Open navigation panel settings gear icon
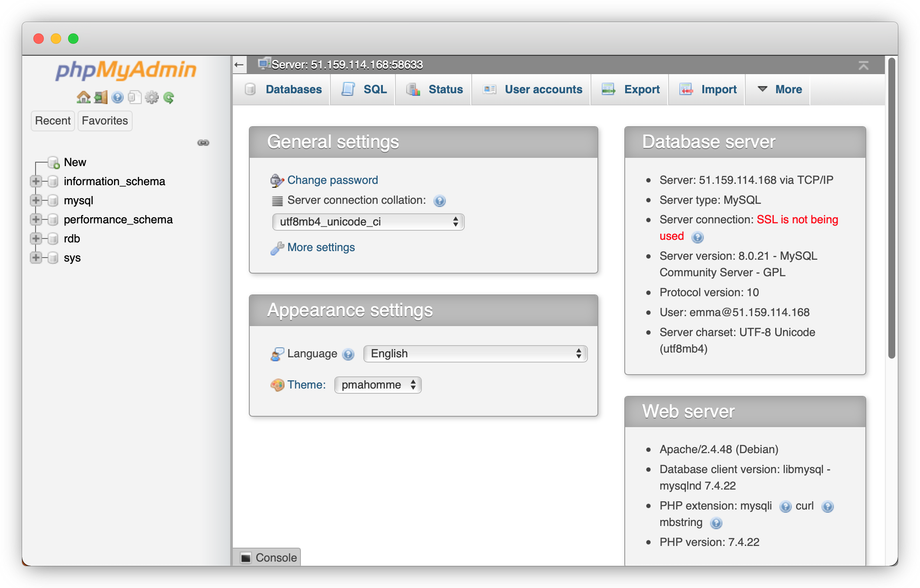The width and height of the screenshot is (920, 588). [152, 97]
